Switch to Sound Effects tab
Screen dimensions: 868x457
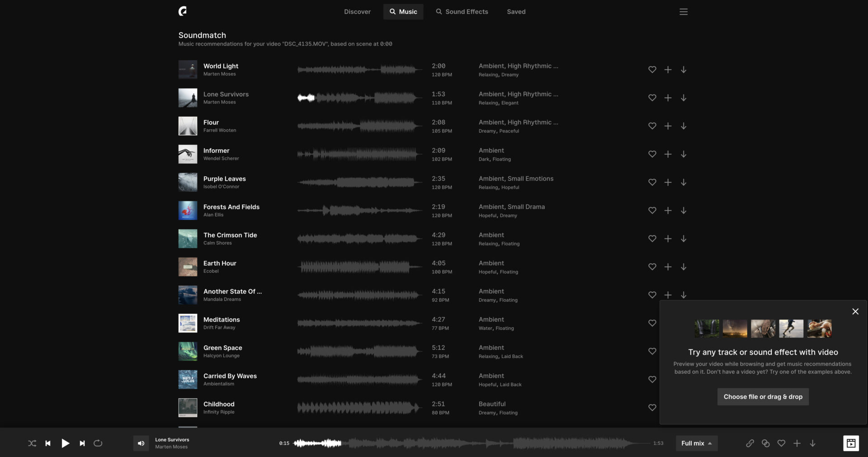click(x=462, y=12)
